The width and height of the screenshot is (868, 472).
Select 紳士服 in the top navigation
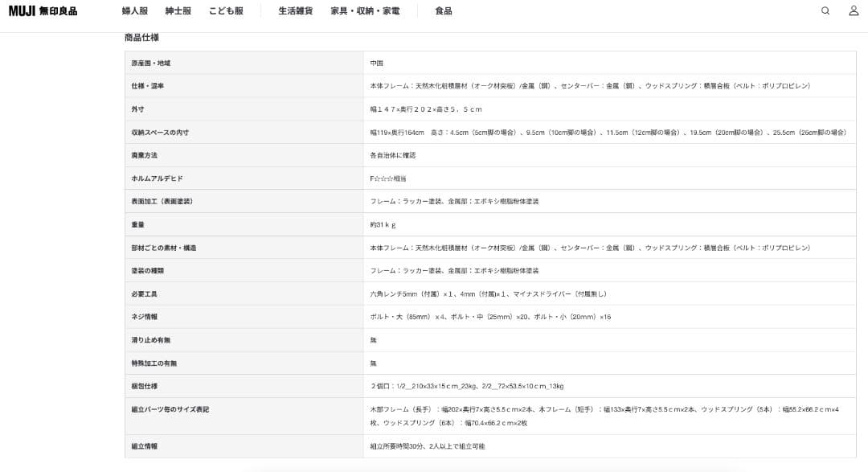pyautogui.click(x=178, y=11)
